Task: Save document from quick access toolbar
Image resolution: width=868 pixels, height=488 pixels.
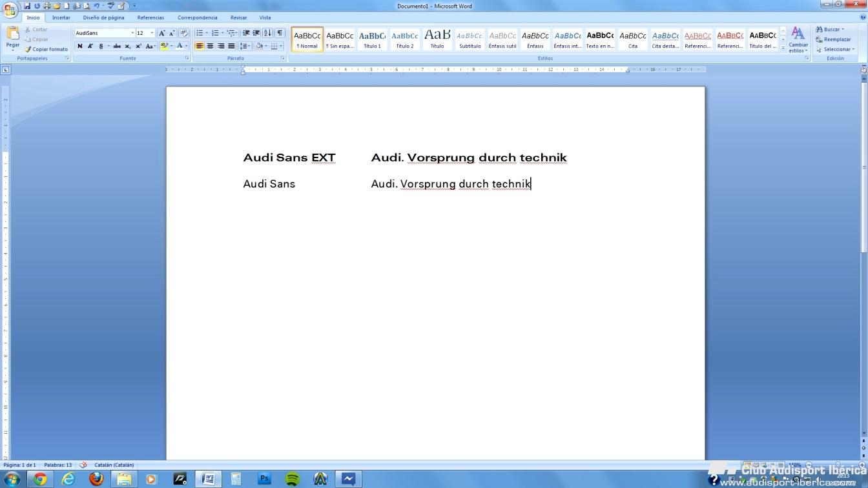Action: [27, 6]
